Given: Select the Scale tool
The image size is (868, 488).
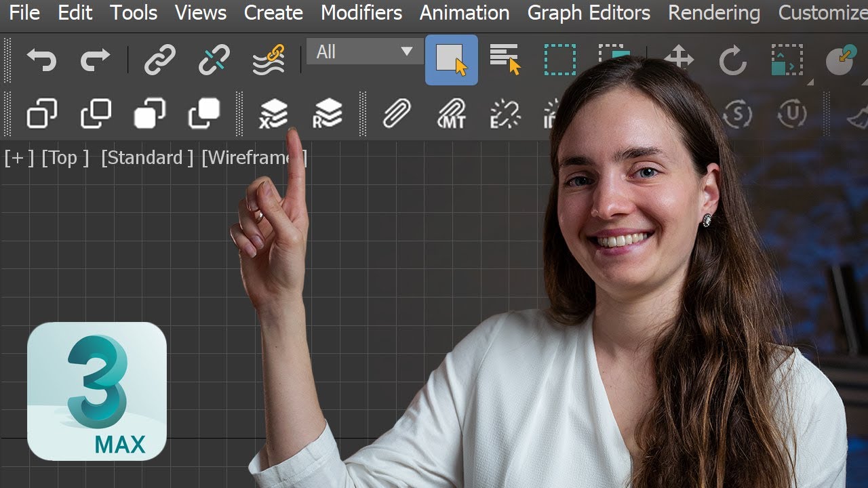Looking at the screenshot, I should click(787, 60).
